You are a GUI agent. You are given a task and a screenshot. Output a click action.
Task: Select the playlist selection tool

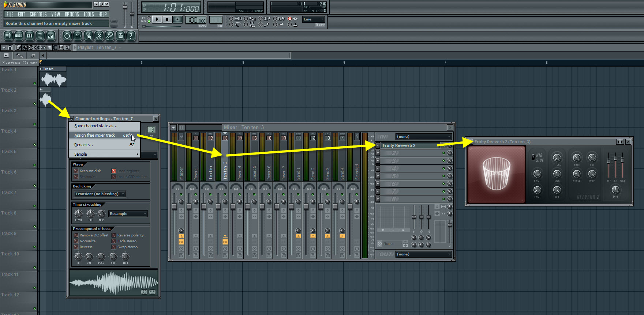(56, 48)
